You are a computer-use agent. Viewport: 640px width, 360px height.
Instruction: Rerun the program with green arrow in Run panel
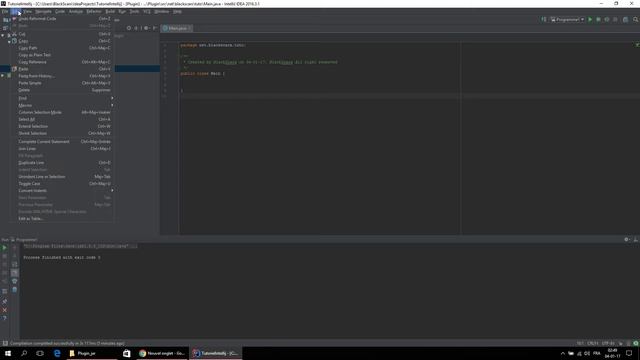pos(4,248)
